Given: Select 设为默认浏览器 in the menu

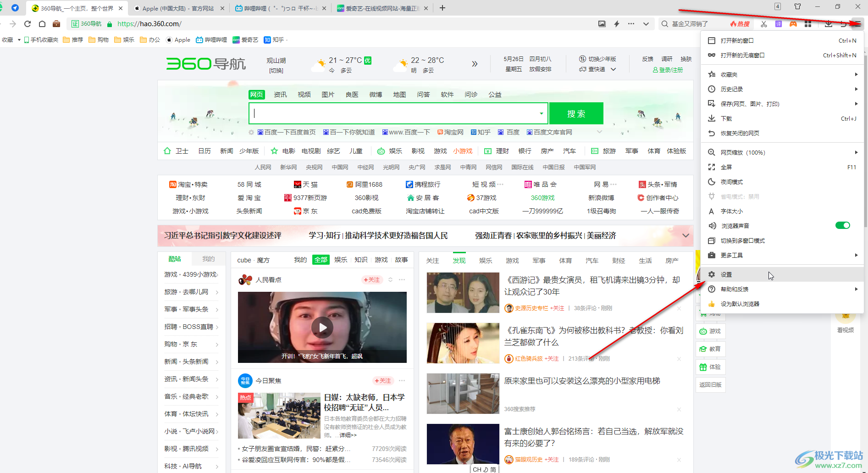Looking at the screenshot, I should 782,304.
